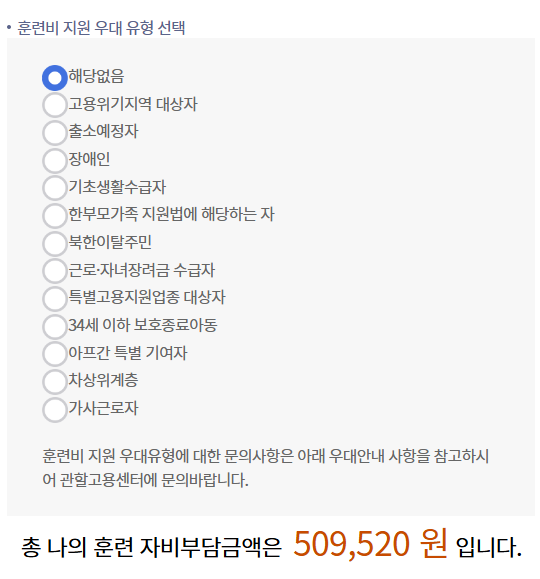This screenshot has height=579, width=540.
Task: Select the 특별고용지원업종 대상자 radio button
Action: click(x=55, y=299)
